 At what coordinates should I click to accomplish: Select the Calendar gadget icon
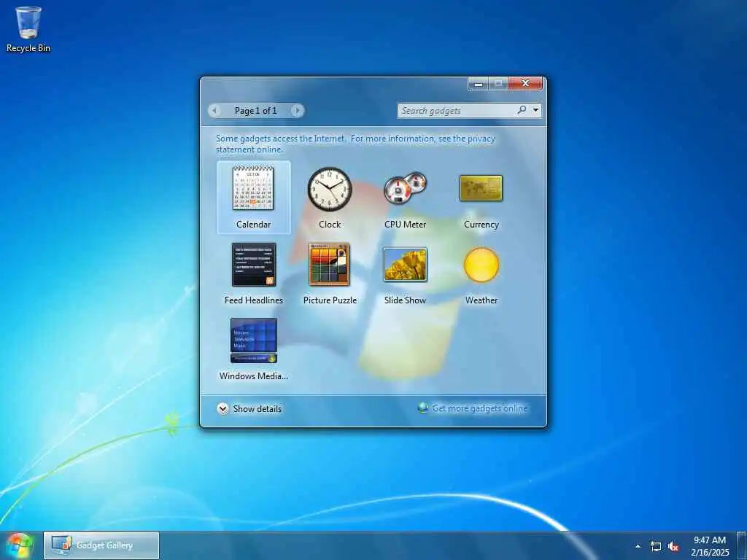(253, 188)
